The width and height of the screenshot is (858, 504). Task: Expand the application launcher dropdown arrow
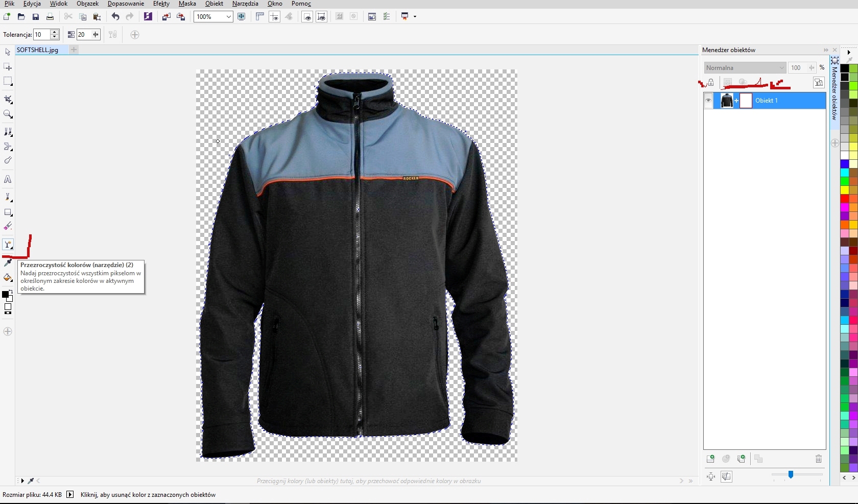click(415, 17)
